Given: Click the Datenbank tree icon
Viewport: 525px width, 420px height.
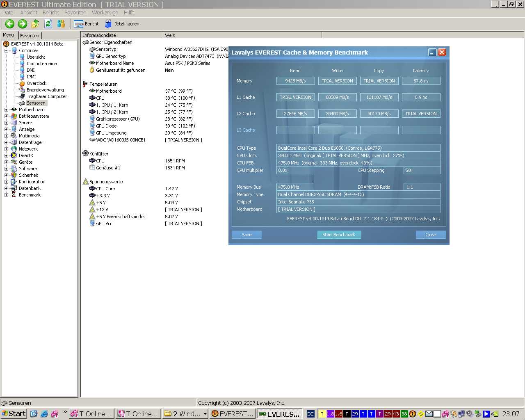Looking at the screenshot, I should [x=14, y=188].
